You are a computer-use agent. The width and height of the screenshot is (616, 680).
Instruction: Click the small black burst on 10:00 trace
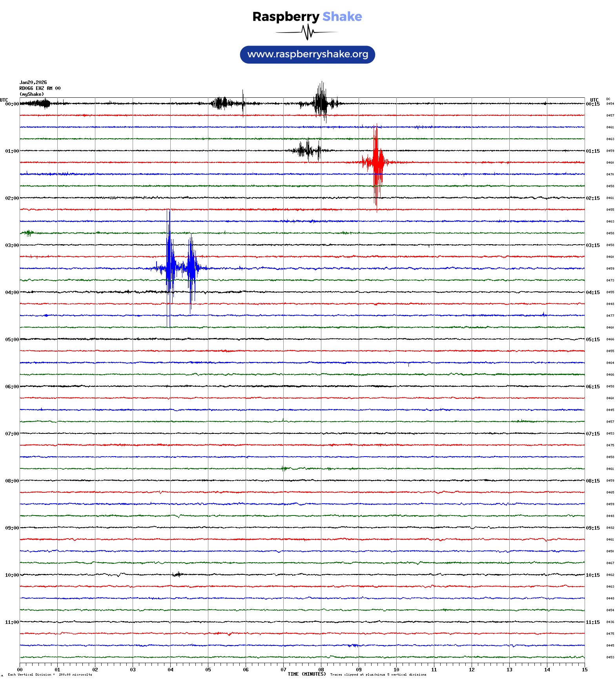(x=177, y=574)
